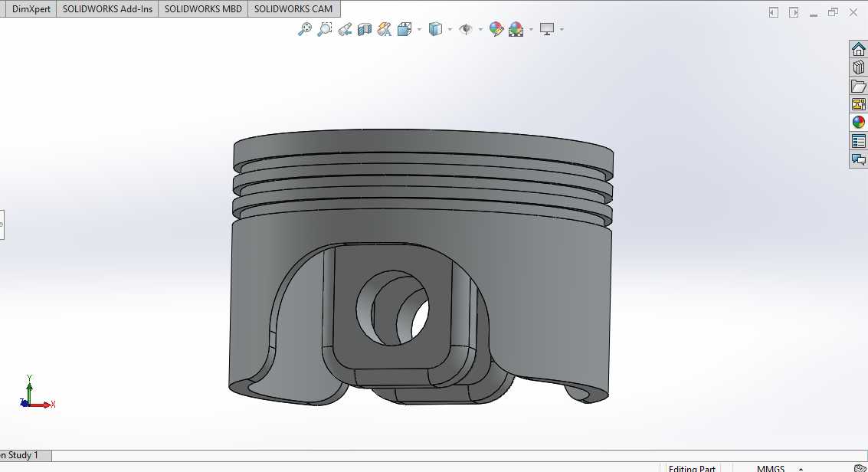
Task: Select the Zoom to Area tool
Action: coord(324,29)
